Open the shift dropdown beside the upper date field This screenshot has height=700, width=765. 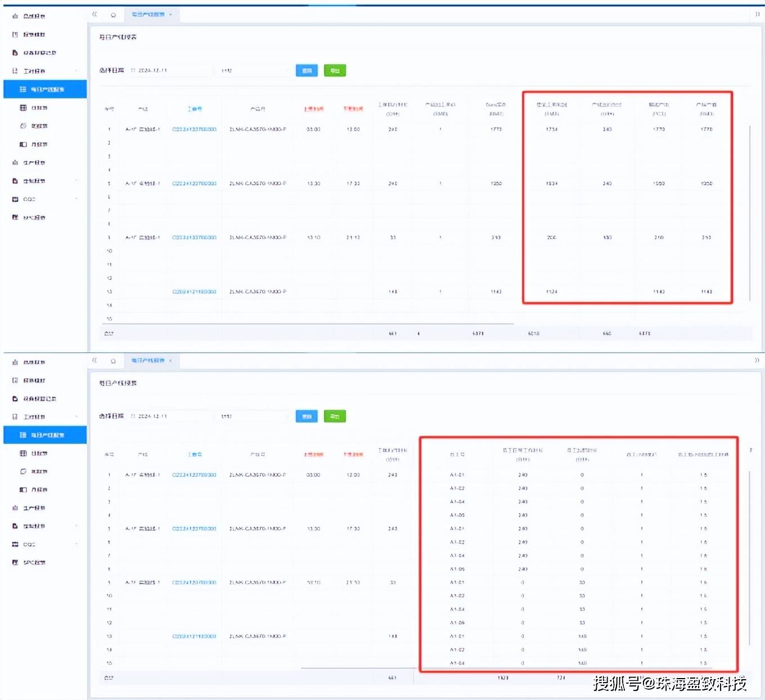click(253, 70)
